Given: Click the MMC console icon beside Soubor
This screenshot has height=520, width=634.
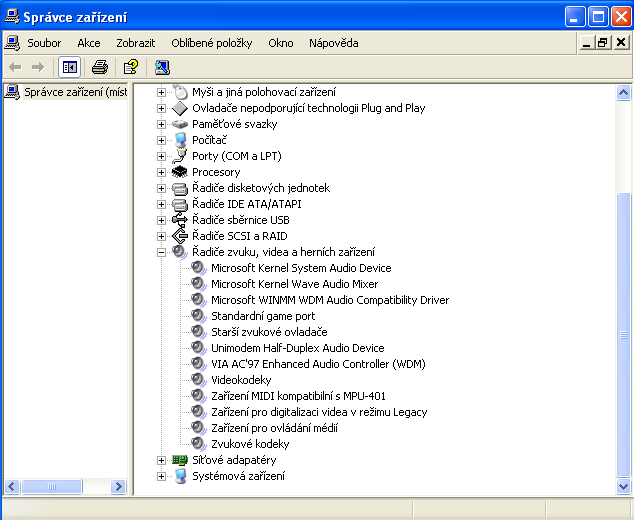Looking at the screenshot, I should click(x=12, y=43).
